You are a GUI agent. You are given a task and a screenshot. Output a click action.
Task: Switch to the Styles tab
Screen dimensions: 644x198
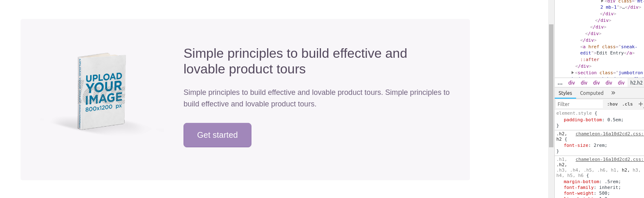click(565, 93)
